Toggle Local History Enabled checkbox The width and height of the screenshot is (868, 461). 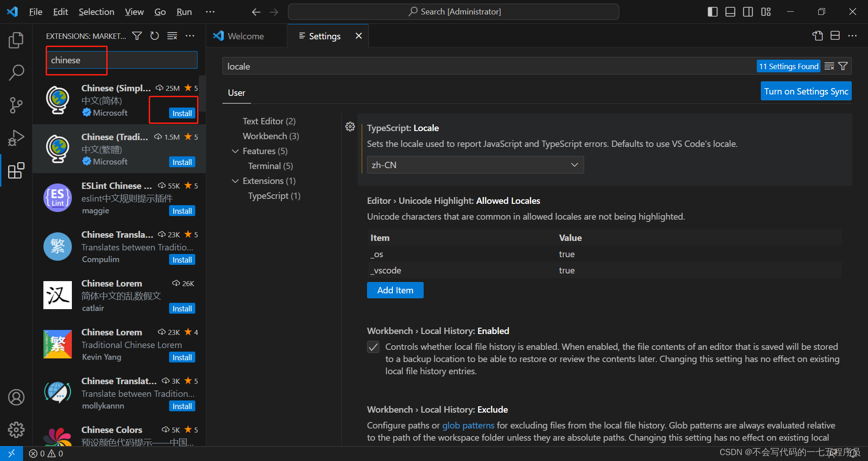click(x=373, y=347)
